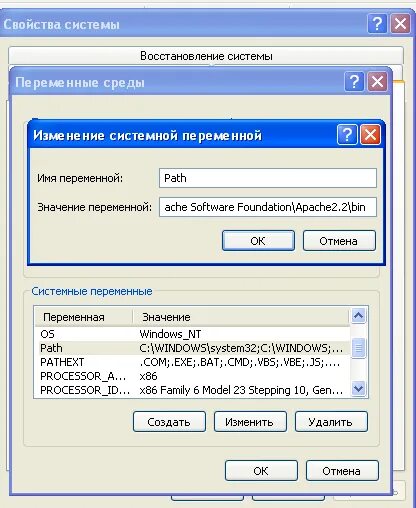
Task: Click the Удалить button under system variables
Action: tap(331, 422)
